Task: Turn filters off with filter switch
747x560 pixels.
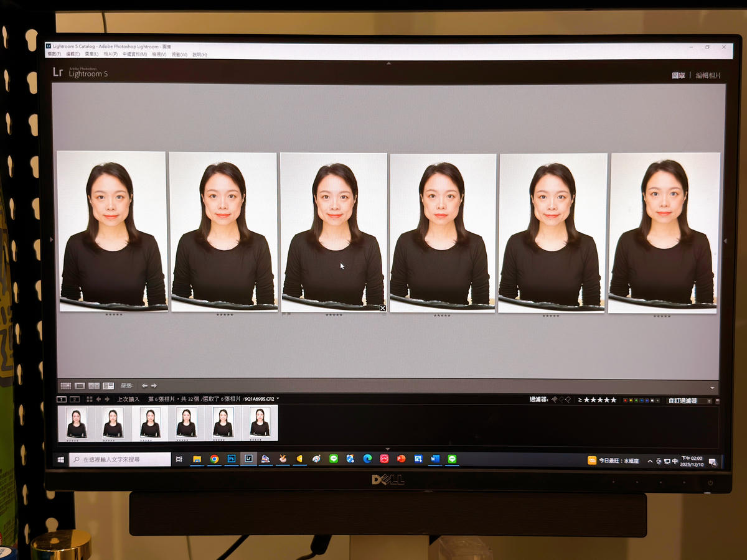Action: 718,401
